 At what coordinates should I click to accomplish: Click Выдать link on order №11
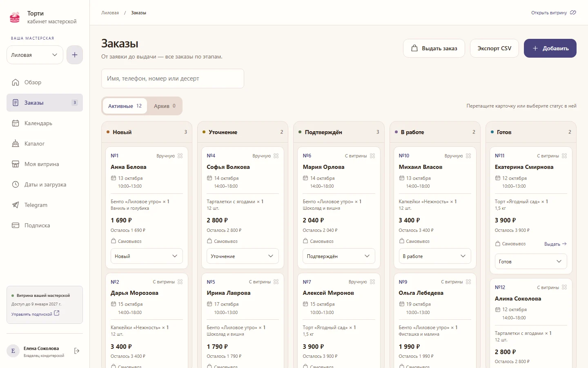coord(555,244)
